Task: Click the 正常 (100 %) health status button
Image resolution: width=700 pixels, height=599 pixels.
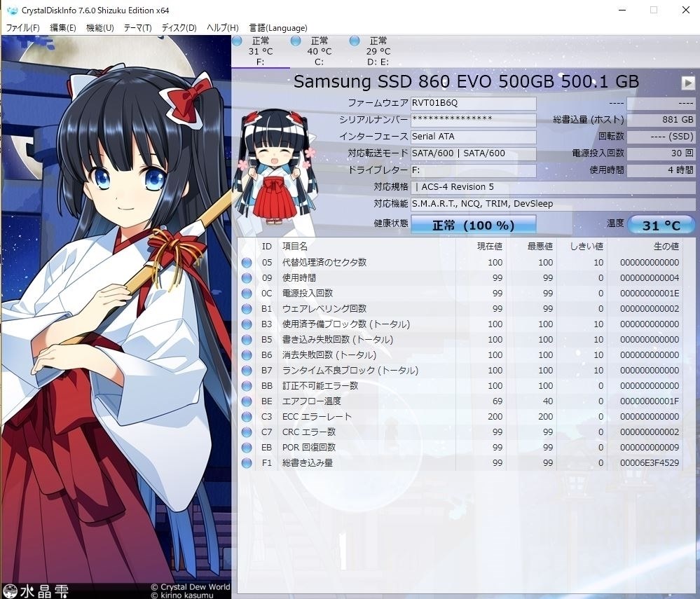Action: click(473, 225)
